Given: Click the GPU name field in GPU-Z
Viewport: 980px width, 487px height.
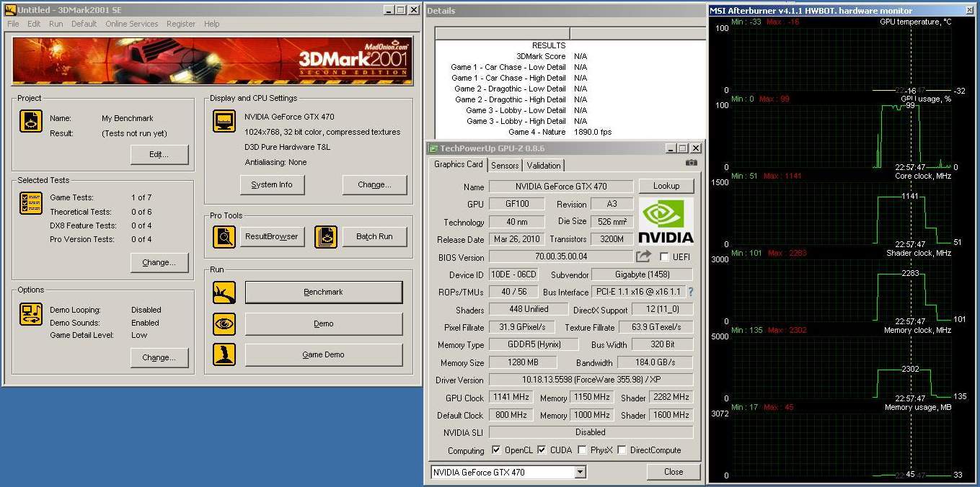Looking at the screenshot, I should pos(561,187).
